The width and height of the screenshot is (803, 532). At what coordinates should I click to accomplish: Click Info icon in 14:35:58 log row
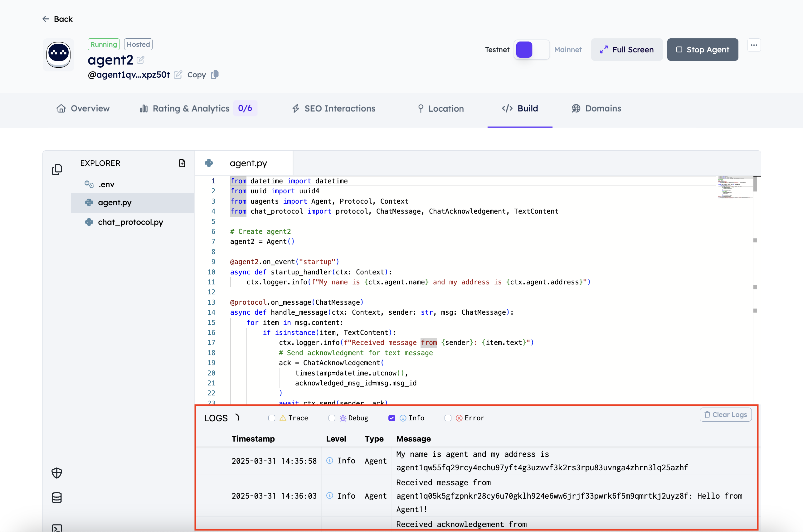(x=329, y=460)
